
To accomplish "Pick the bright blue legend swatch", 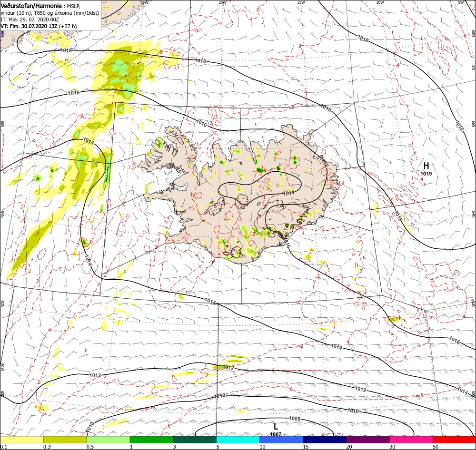I will pos(281,440).
